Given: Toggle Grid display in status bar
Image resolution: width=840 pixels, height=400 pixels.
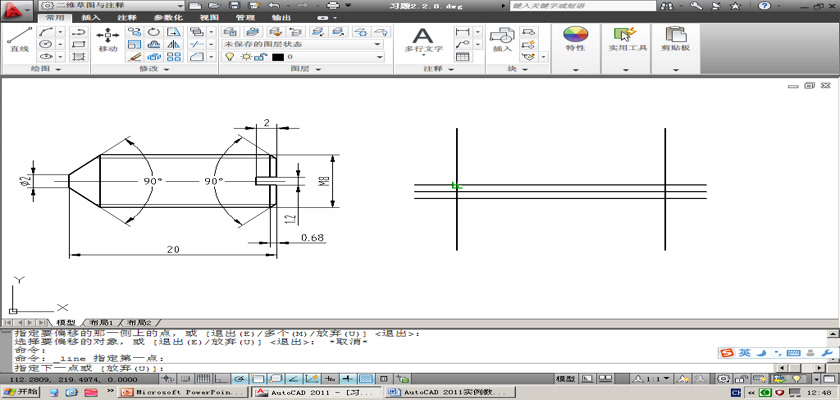Looking at the screenshot, I should tap(205, 379).
